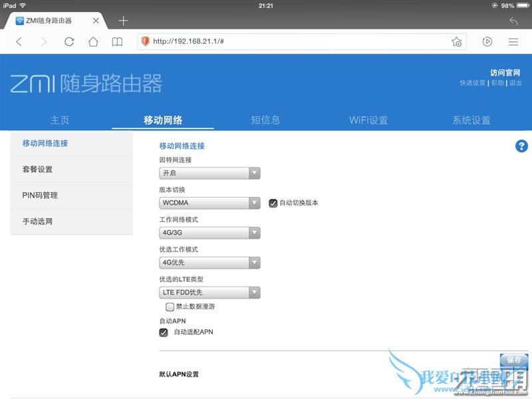The height and width of the screenshot is (399, 532).
Task: Tap the battery indicator in status bar
Action: [523, 5]
